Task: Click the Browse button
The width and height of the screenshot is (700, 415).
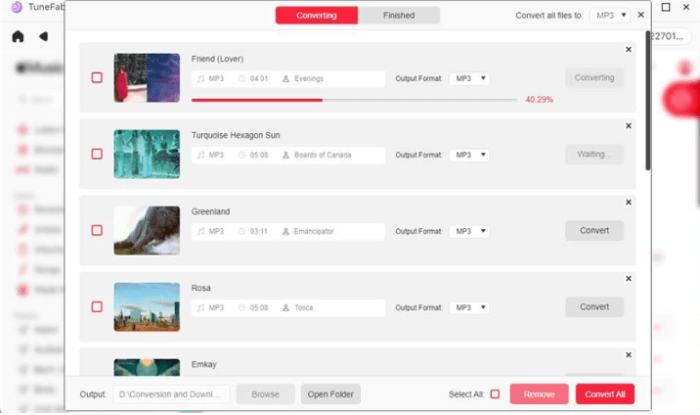Action: click(x=265, y=394)
